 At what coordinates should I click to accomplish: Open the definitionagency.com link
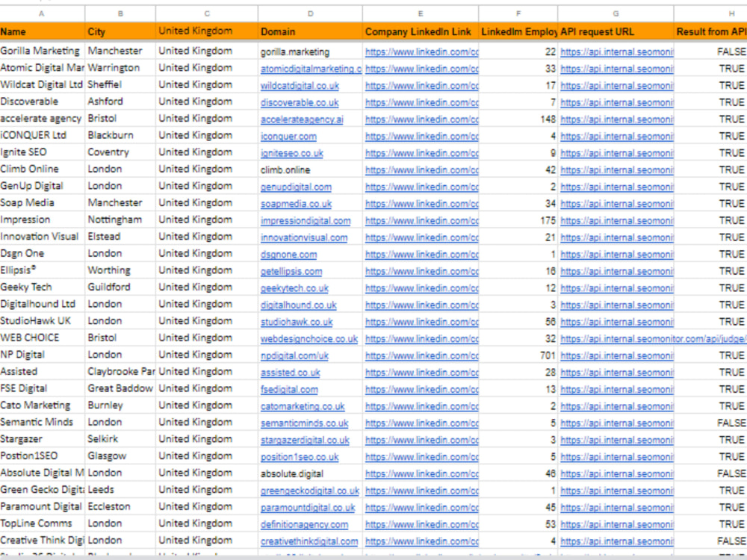304,525
